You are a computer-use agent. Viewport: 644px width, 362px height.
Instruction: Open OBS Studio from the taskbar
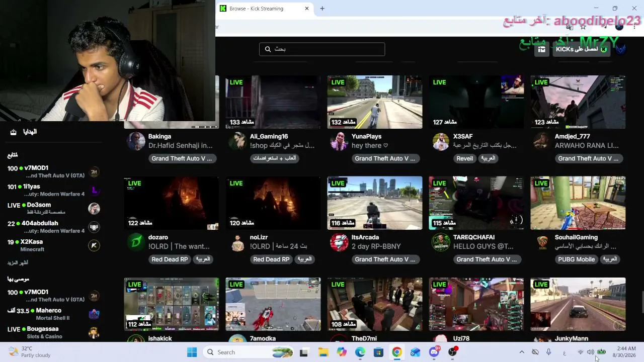[x=453, y=352]
